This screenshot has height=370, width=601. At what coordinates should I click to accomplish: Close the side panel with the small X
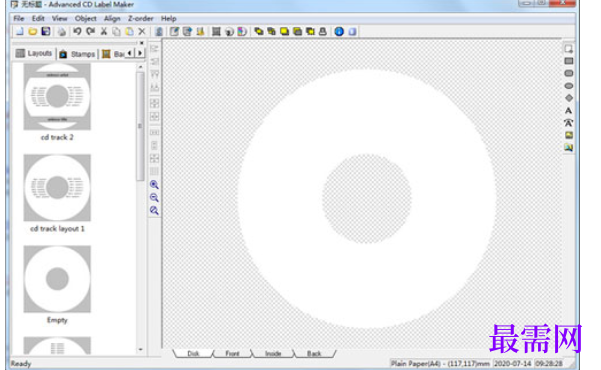(x=141, y=43)
